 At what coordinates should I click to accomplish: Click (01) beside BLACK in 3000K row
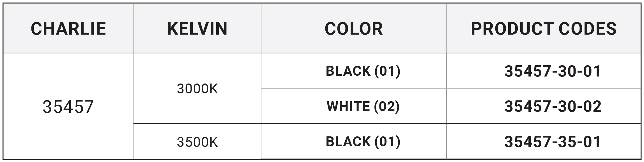[x=387, y=71]
